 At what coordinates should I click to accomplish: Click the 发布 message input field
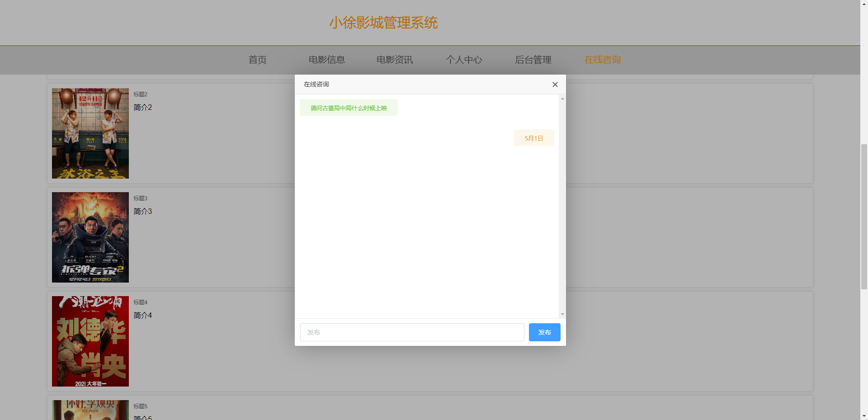pos(412,332)
